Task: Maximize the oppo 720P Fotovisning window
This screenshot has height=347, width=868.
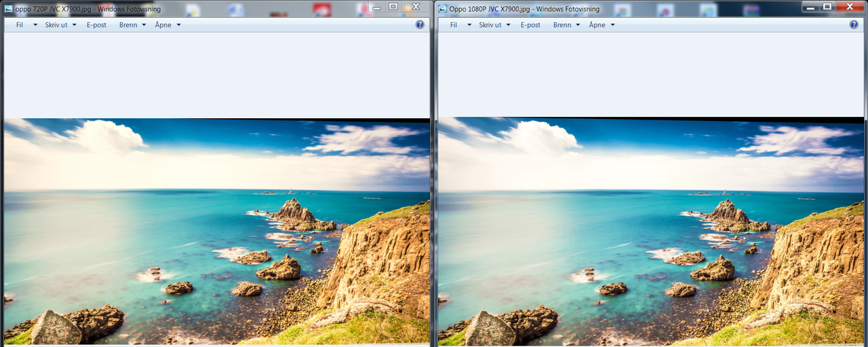Action: (x=393, y=7)
